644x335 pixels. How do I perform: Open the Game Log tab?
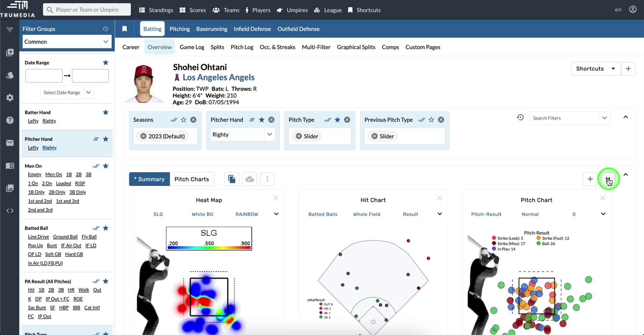(x=192, y=47)
